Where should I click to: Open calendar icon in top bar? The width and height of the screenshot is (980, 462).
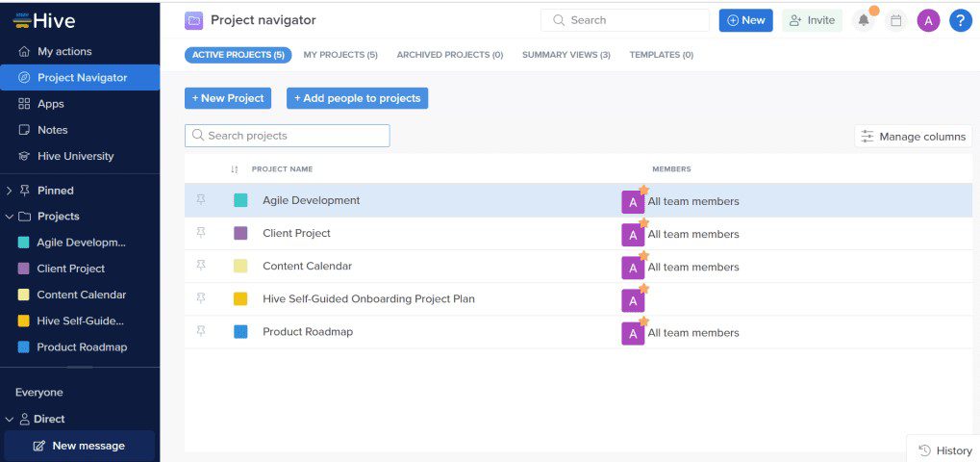(896, 20)
